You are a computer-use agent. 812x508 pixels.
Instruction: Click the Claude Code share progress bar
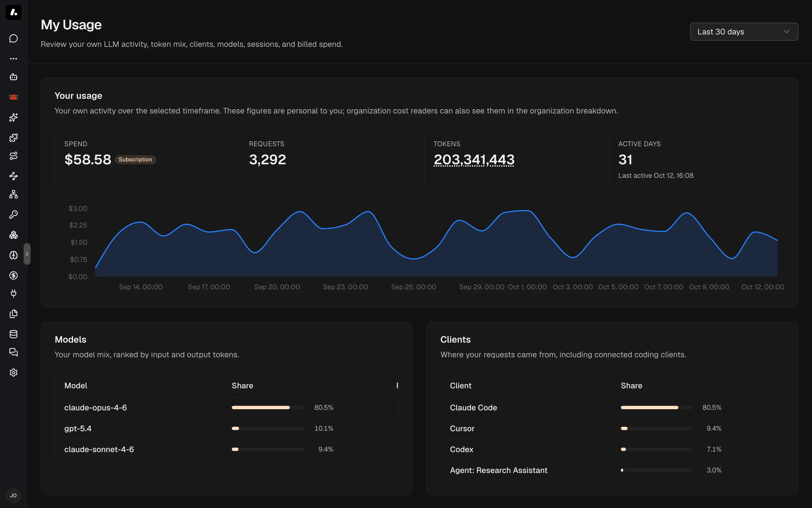tap(656, 408)
